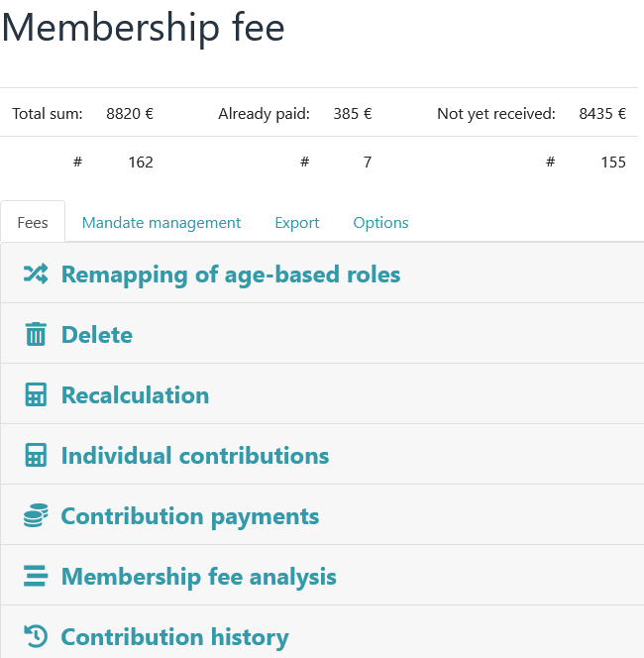Click the bars icon beside Membership fee analysis
The height and width of the screenshot is (658, 644).
click(x=36, y=577)
